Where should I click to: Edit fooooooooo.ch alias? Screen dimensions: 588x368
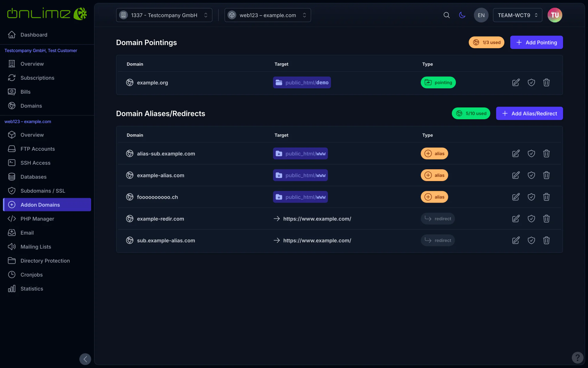click(516, 197)
